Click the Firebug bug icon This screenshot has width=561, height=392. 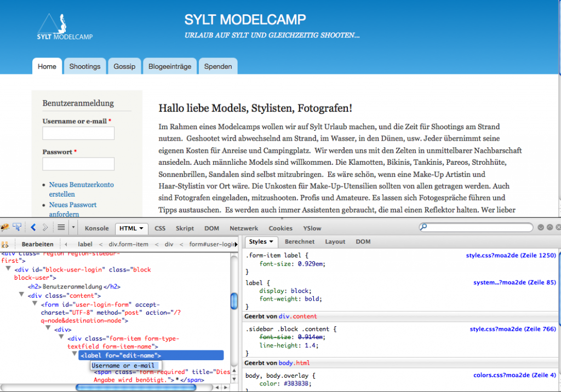[5, 227]
